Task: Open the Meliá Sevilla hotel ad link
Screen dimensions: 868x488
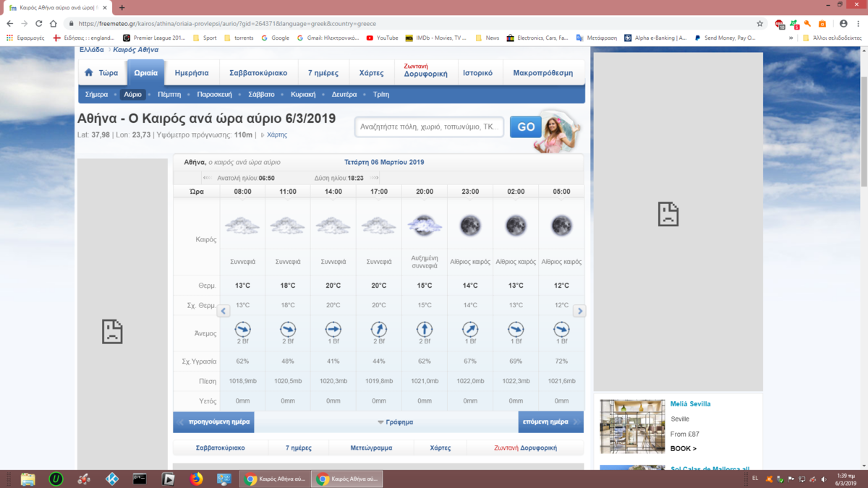Action: (690, 404)
